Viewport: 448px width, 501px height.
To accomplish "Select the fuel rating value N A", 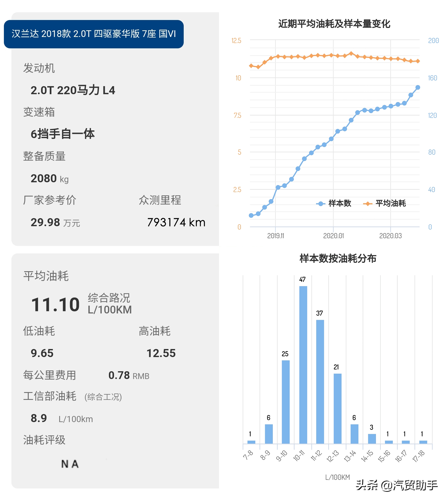I will (70, 464).
